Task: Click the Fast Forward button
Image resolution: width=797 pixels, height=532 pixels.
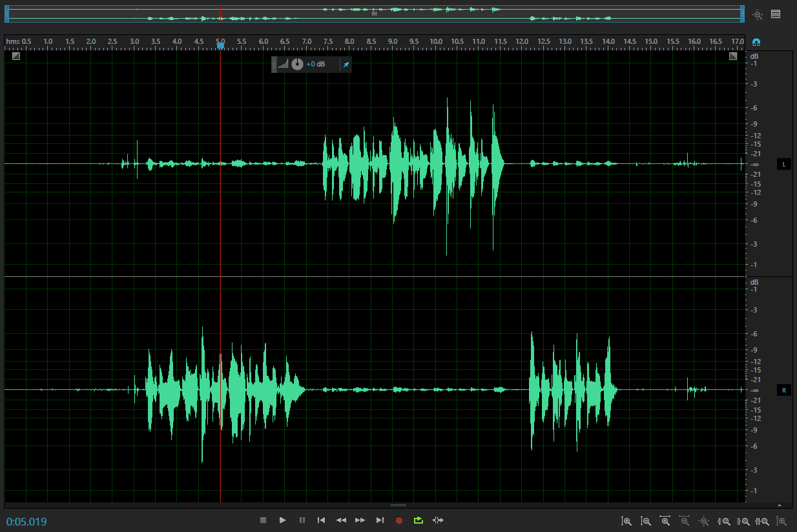Action: (360, 520)
